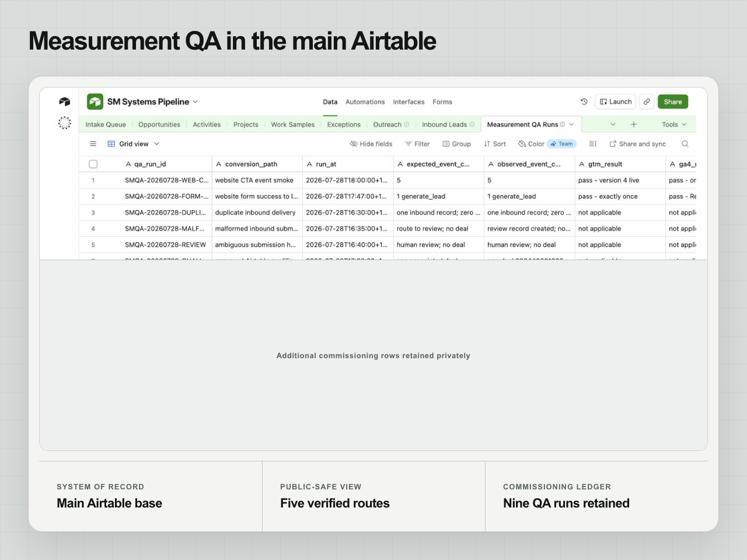The width and height of the screenshot is (747, 560).
Task: Switch to the Interfaces tab
Action: point(409,101)
